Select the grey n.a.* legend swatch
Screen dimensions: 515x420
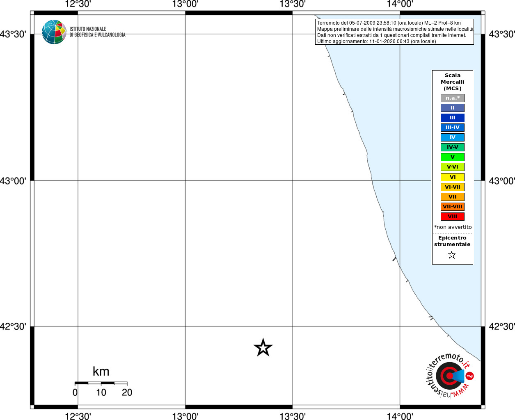click(x=453, y=98)
